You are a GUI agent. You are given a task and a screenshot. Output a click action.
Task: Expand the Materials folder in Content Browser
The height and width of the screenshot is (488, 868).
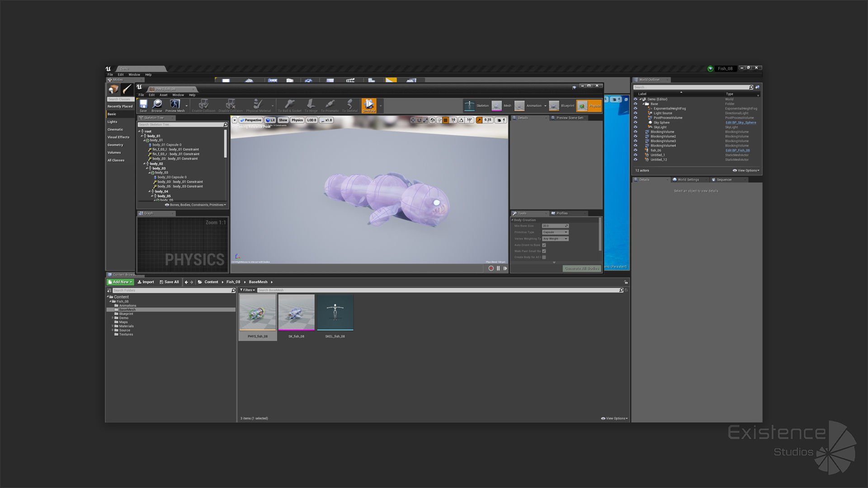[x=113, y=326]
